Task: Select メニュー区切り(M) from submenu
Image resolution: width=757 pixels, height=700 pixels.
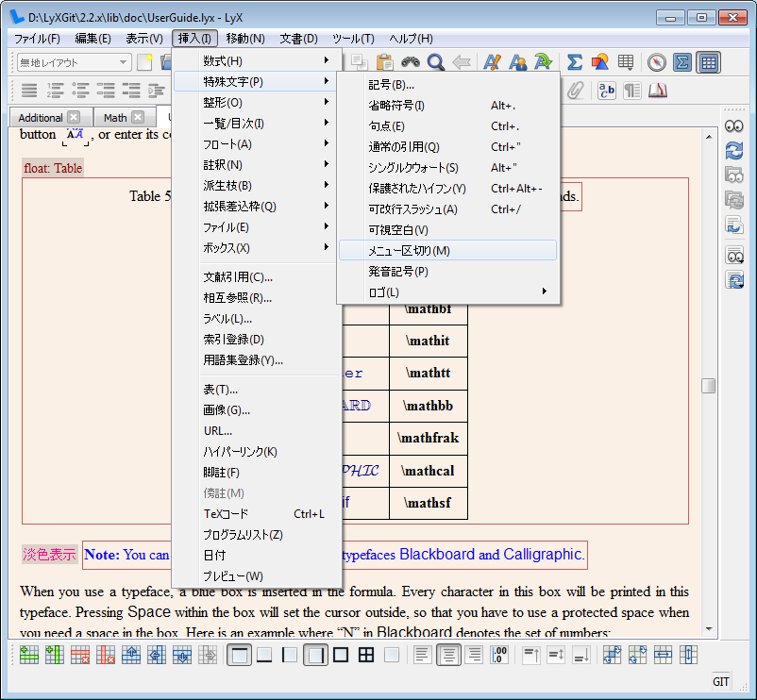Action: tap(448, 250)
